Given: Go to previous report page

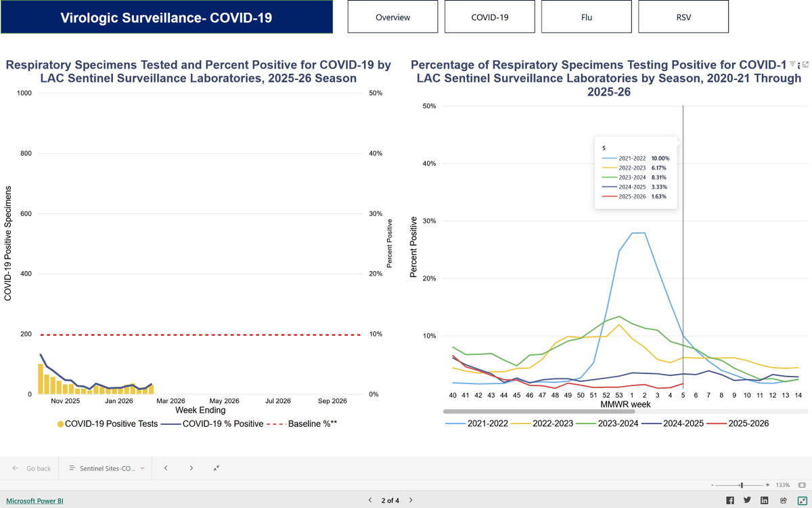Looking at the screenshot, I should (369, 501).
